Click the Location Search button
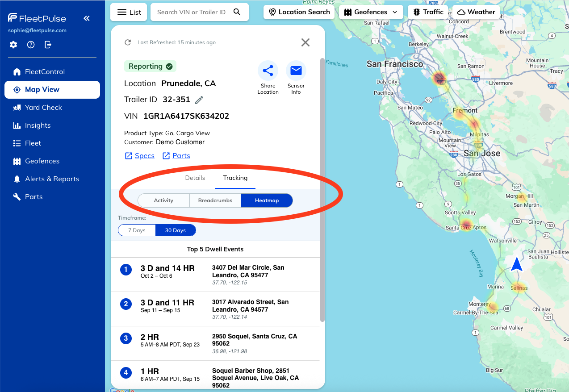The width and height of the screenshot is (569, 392). point(298,12)
